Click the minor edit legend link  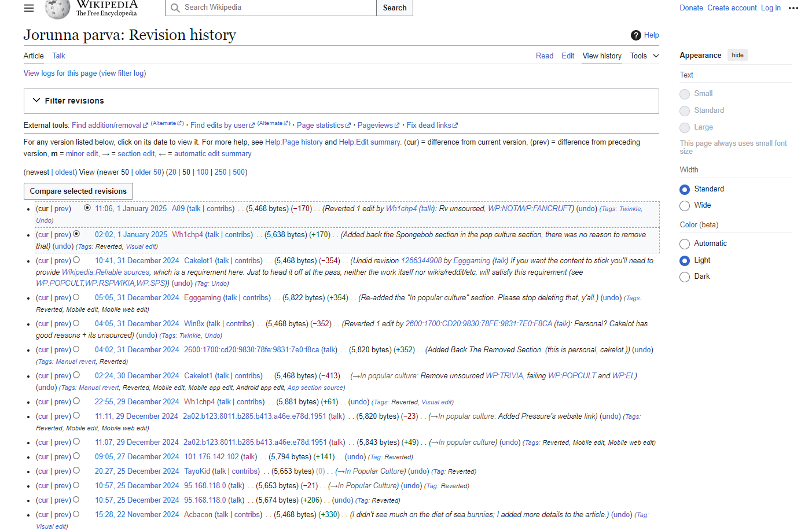(82, 153)
